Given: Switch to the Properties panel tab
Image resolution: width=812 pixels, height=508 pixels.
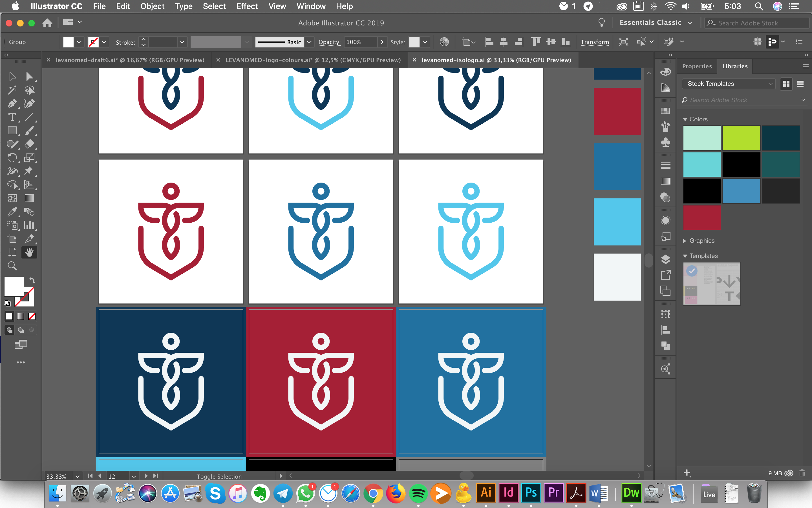Looking at the screenshot, I should 697,66.
